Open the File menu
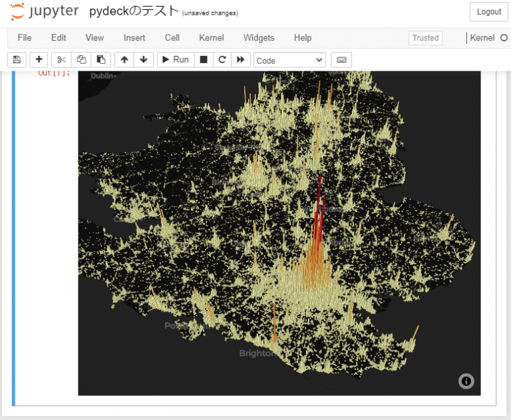The image size is (511, 420). click(25, 38)
